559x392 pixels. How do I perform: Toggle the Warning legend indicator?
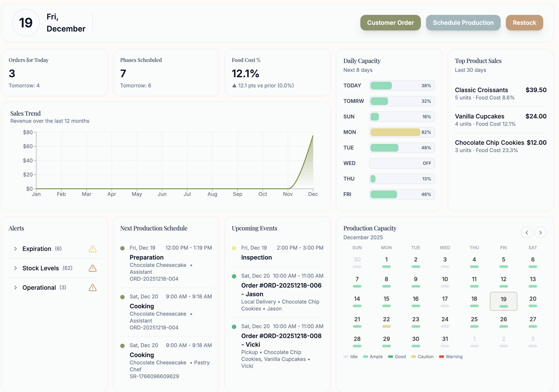point(441,357)
